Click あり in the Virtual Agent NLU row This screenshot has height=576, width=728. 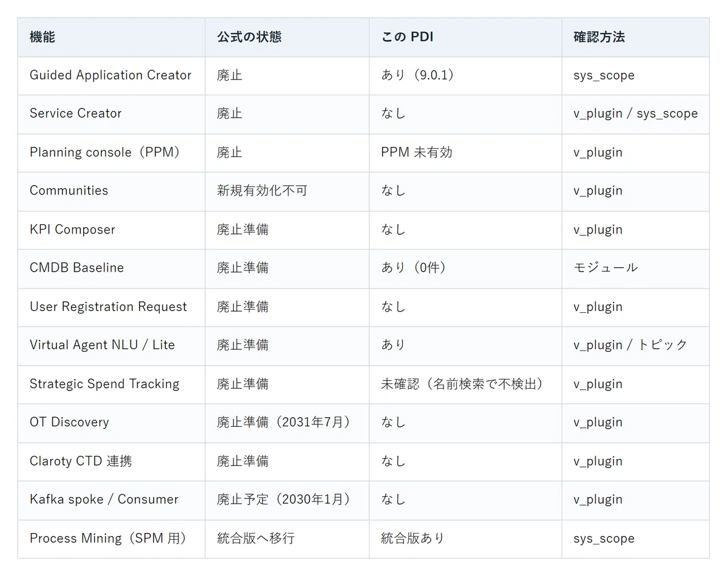(393, 345)
